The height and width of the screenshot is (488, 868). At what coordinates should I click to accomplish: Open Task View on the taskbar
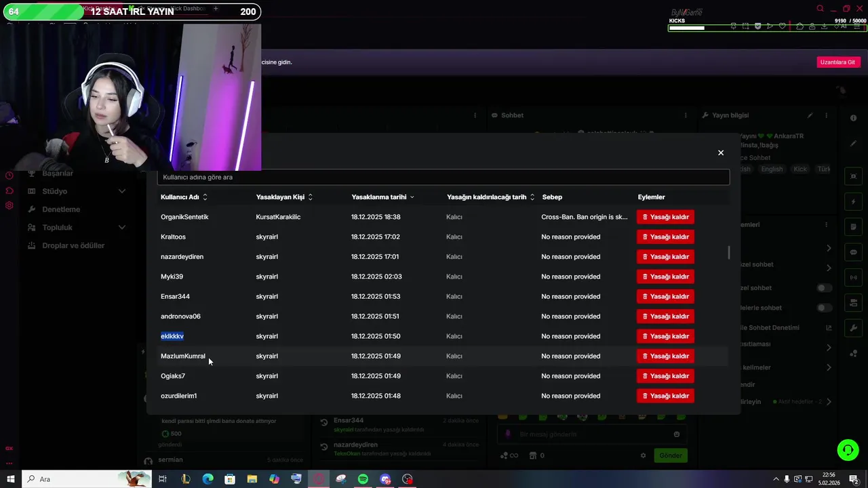click(x=163, y=479)
